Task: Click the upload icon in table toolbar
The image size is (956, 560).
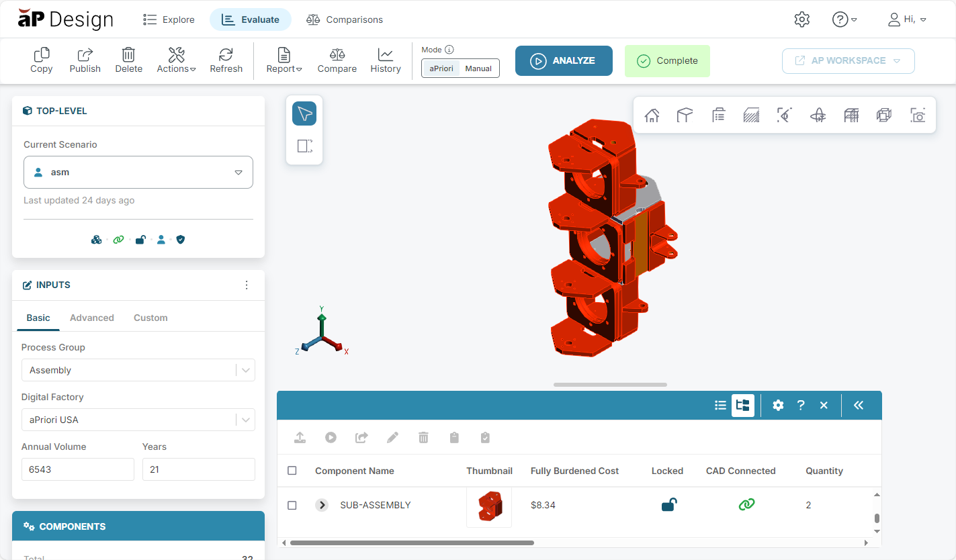Action: [300, 438]
